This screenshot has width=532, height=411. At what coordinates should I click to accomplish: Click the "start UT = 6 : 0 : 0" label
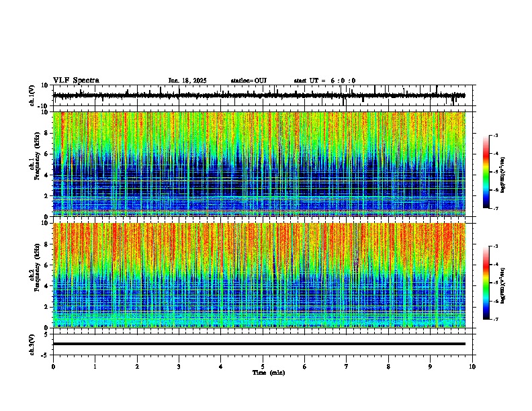tap(324, 81)
